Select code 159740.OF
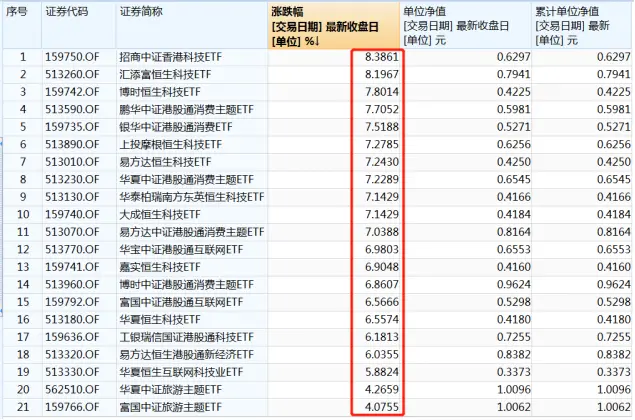Viewport: 635px width, 420px height. click(72, 215)
